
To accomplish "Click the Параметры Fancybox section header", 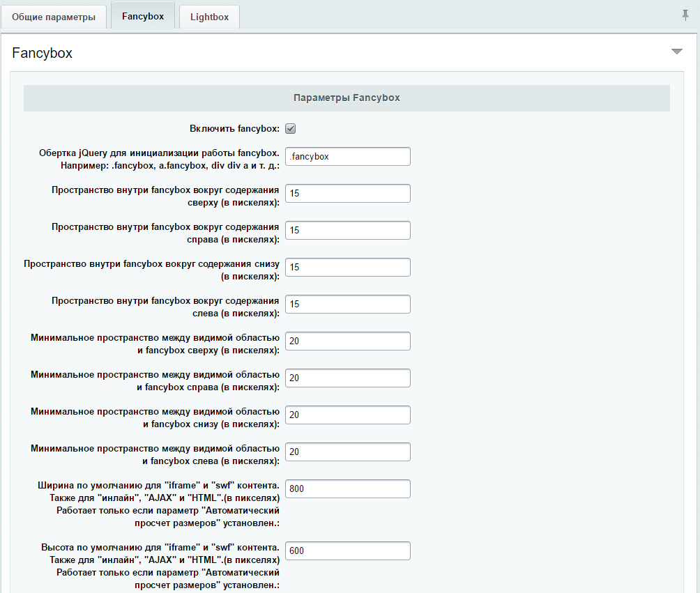I will point(347,98).
